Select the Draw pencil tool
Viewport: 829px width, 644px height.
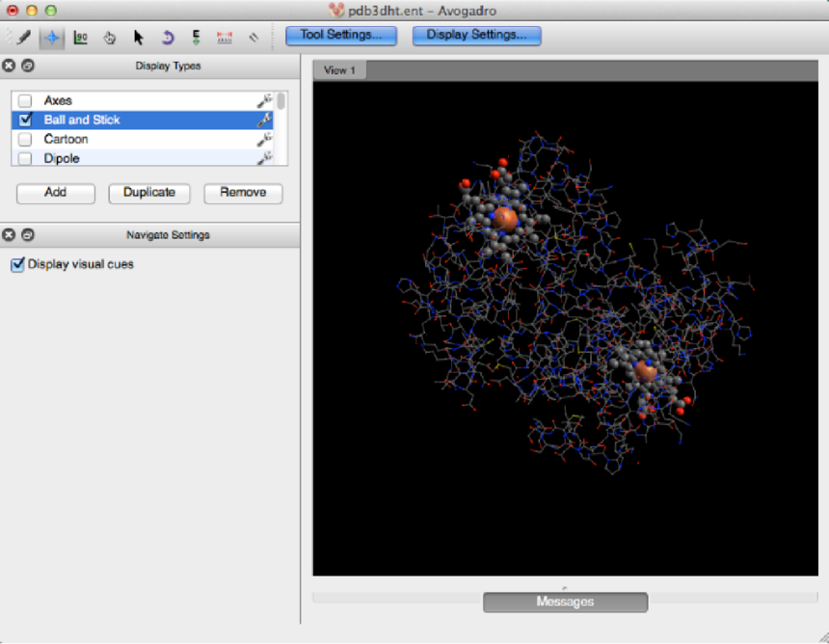pyautogui.click(x=23, y=38)
